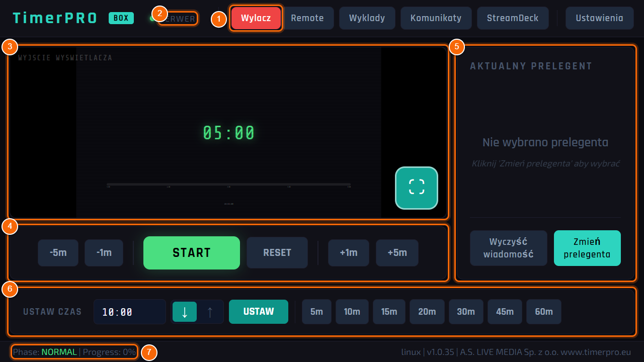The image size is (644, 362).
Task: Start the timer with START
Action: pyautogui.click(x=192, y=253)
